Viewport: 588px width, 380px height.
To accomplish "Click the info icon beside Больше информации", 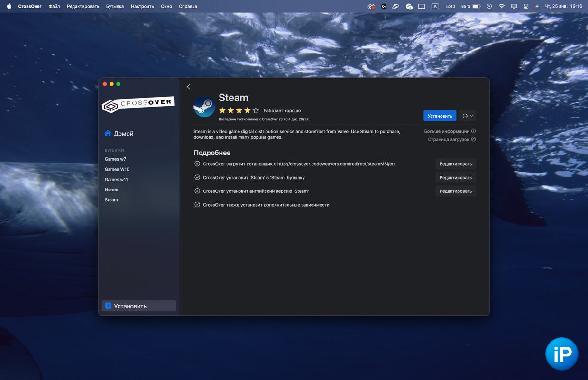I will pyautogui.click(x=473, y=131).
